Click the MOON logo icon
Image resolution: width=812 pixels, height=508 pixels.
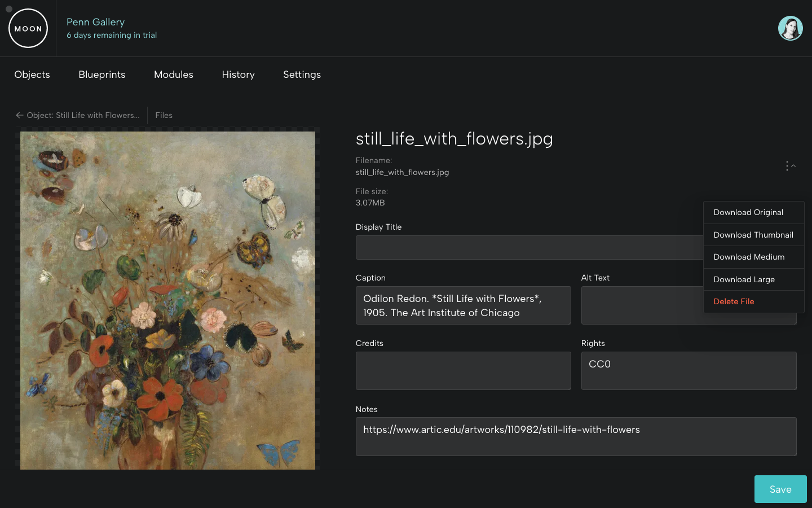[28, 28]
